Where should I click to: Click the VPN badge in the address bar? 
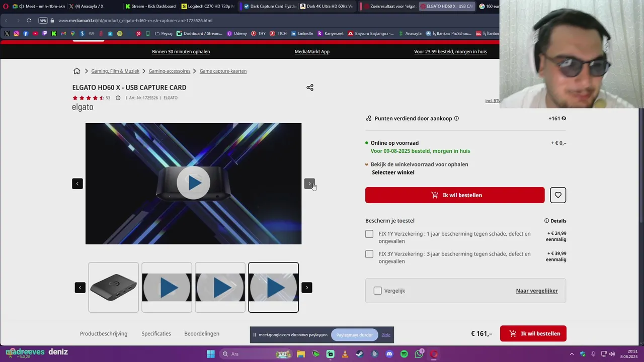click(43, 21)
